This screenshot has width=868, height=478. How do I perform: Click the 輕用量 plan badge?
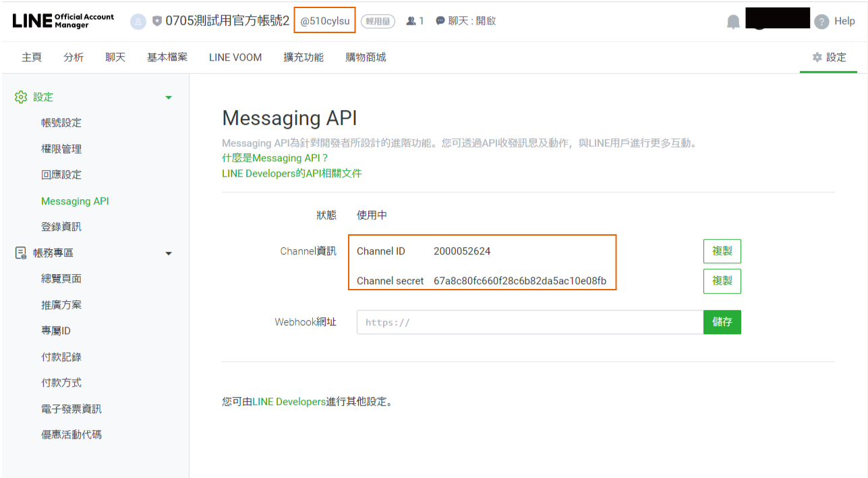(378, 22)
